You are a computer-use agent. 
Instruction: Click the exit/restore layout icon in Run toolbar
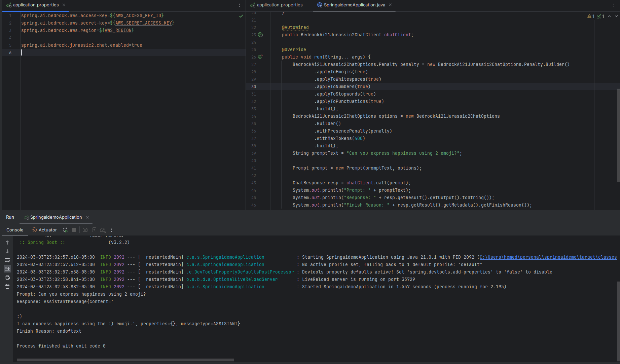[94, 230]
